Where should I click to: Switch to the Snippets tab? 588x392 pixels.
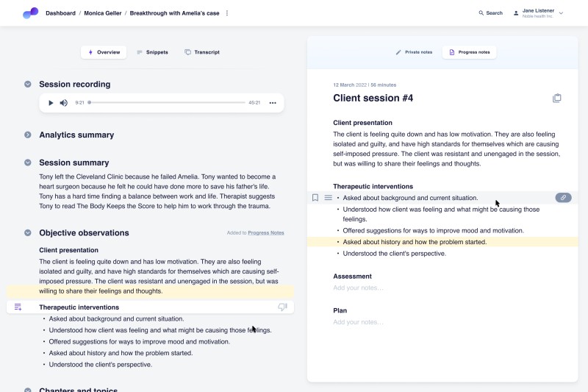[153, 52]
